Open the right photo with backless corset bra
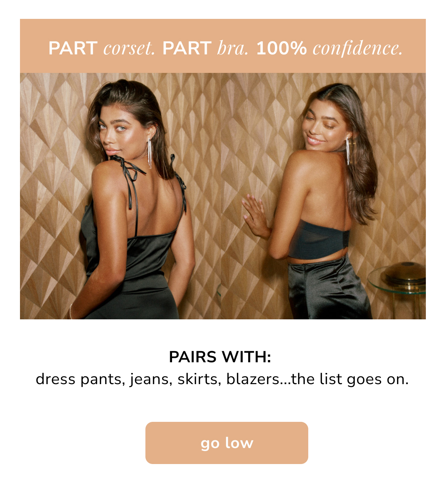Screen dimensions: 444x504 pos(323,196)
